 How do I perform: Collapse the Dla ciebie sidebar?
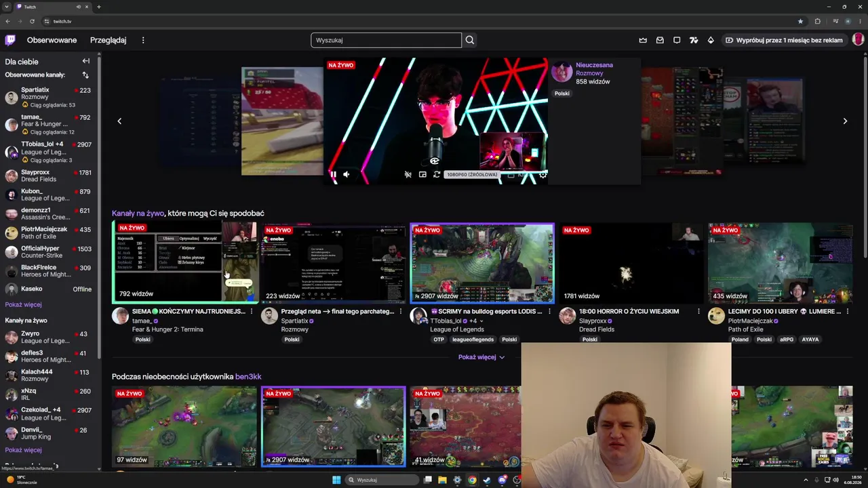point(85,61)
